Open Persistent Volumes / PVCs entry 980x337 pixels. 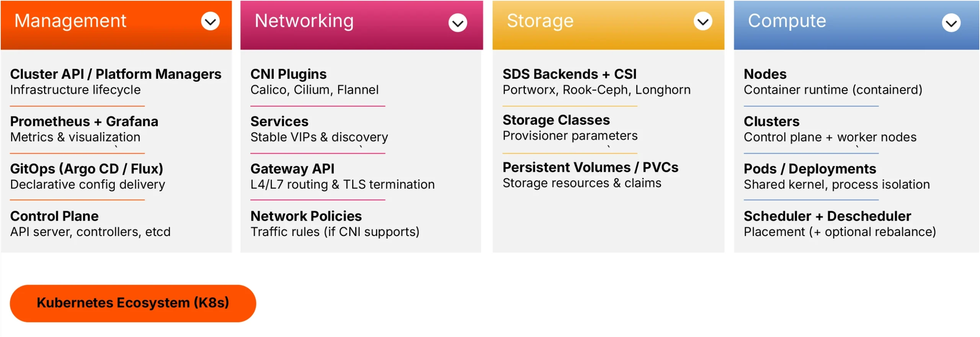pos(590,168)
